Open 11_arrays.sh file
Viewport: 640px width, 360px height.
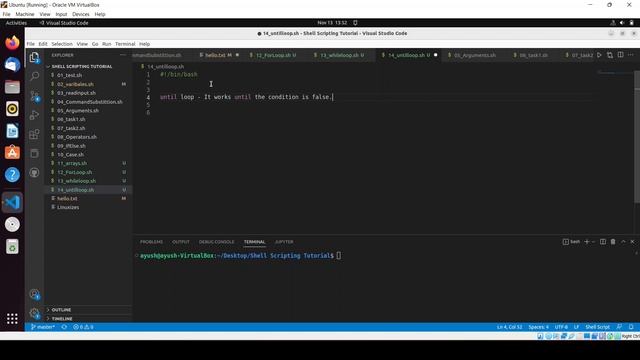72,163
